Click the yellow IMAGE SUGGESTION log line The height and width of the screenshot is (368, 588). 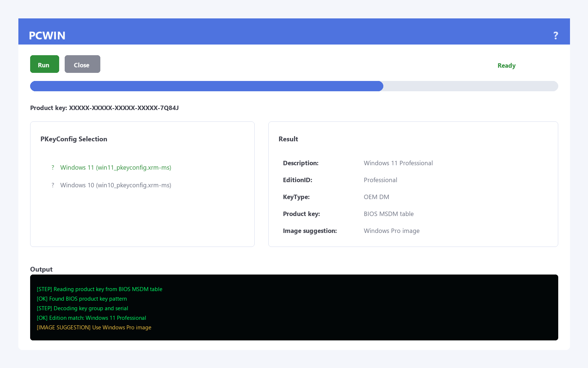(x=94, y=328)
